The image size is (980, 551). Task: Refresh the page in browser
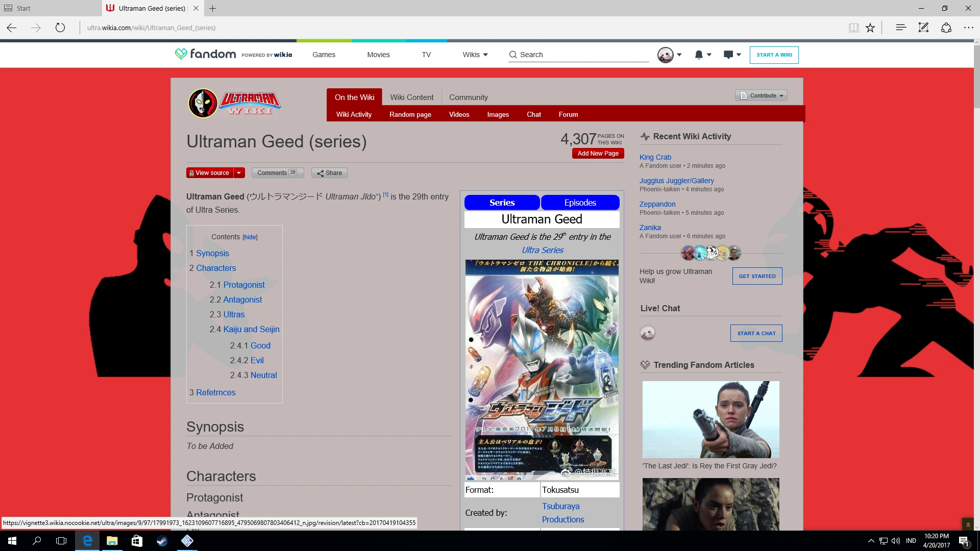coord(60,28)
